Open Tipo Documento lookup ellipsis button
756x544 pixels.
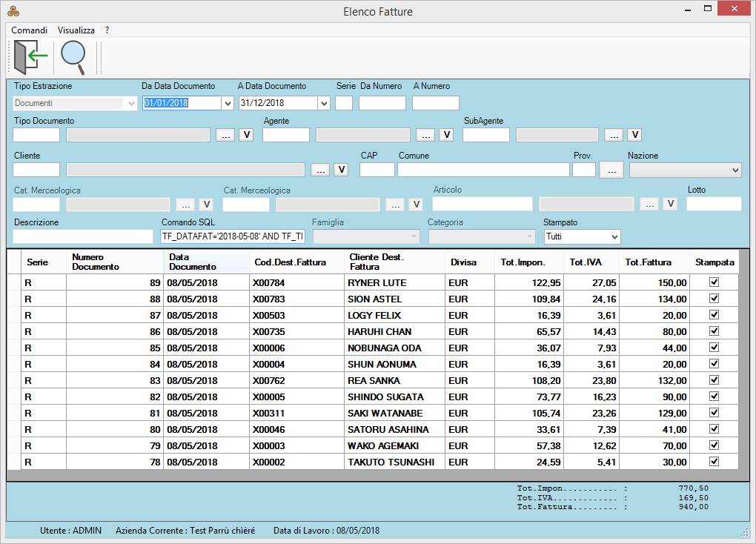click(x=225, y=135)
